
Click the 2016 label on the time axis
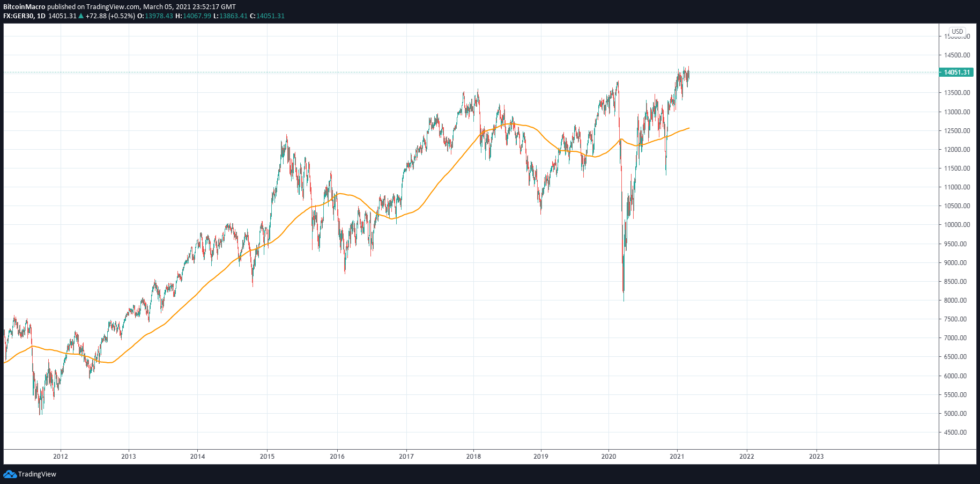[x=337, y=457]
